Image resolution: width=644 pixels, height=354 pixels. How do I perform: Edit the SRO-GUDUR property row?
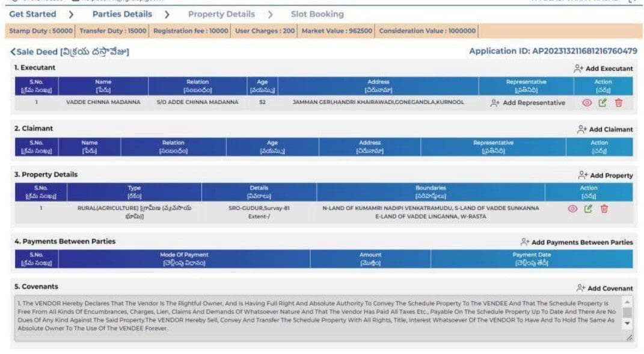click(588, 209)
